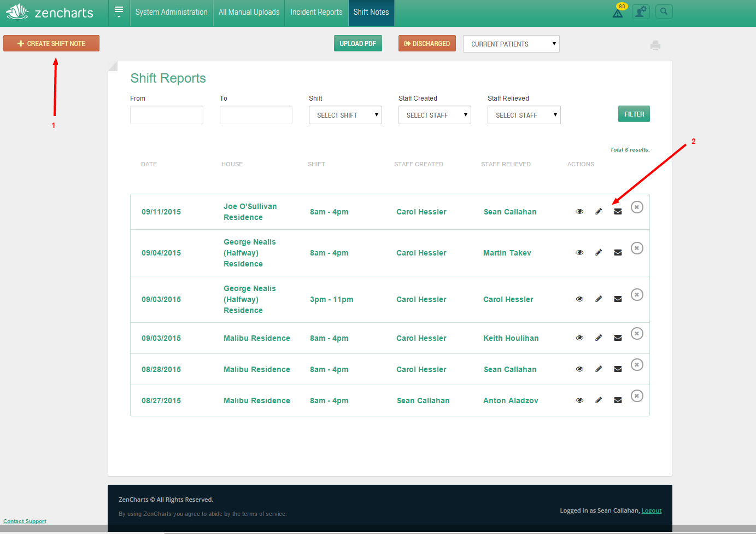756x534 pixels.
Task: Open System Administration tab
Action: tap(172, 12)
